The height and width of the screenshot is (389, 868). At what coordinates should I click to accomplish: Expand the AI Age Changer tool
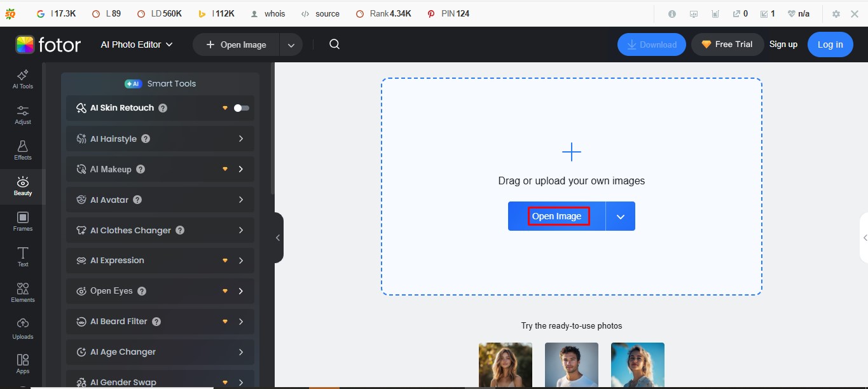tap(241, 352)
